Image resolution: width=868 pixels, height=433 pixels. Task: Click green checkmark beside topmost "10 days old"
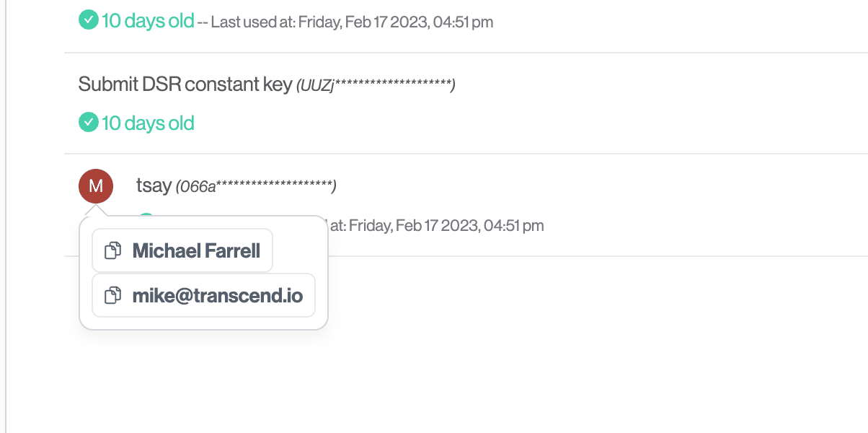tap(88, 21)
